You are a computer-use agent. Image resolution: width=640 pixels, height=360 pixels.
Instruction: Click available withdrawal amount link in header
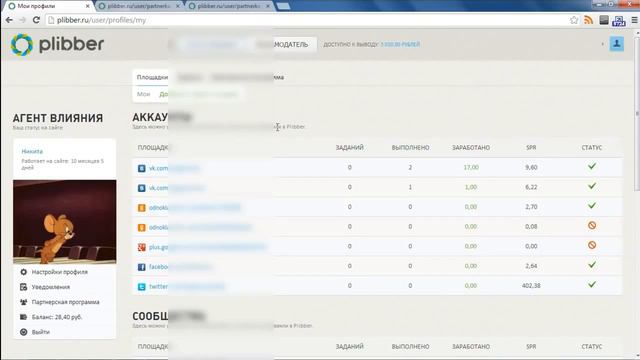tap(400, 44)
